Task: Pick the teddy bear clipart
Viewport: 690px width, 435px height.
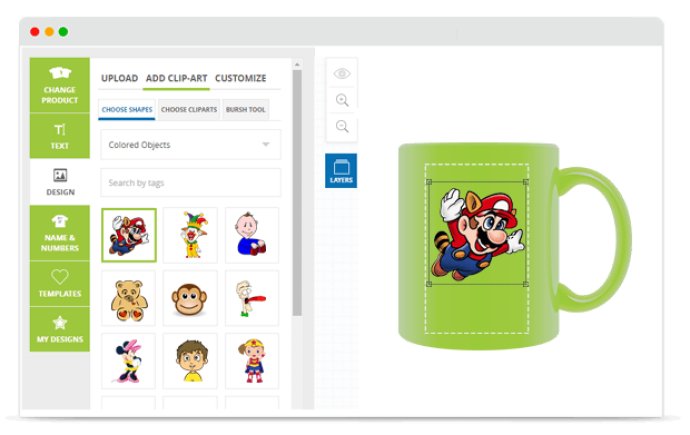Action: (x=128, y=298)
